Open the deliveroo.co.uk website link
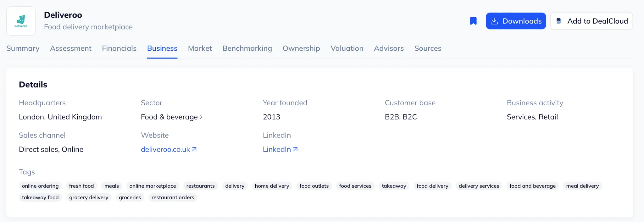 [165, 149]
